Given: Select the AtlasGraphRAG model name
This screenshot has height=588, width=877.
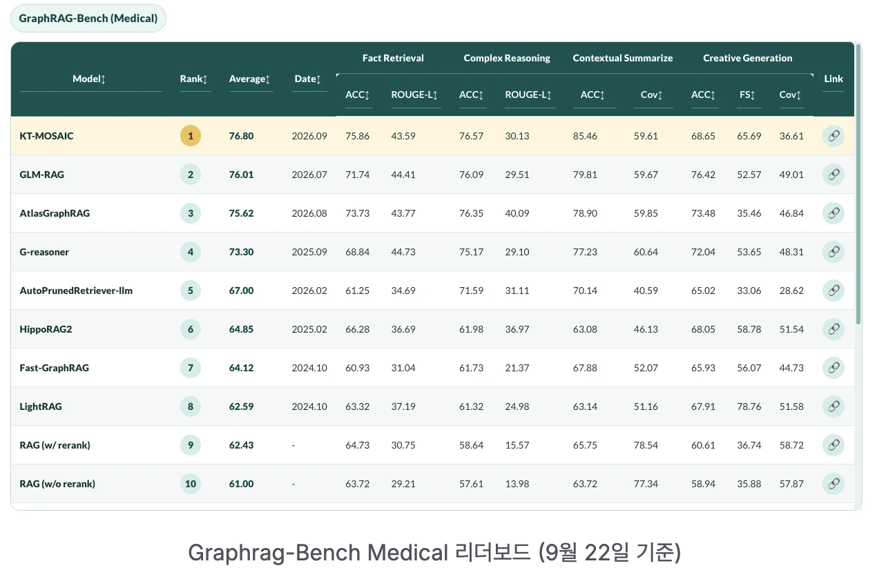Looking at the screenshot, I should coord(55,213).
